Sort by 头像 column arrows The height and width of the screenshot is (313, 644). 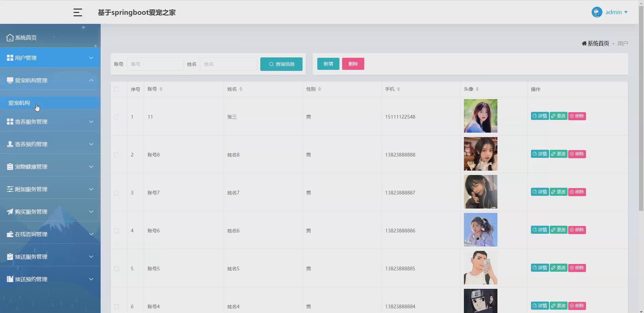477,89
